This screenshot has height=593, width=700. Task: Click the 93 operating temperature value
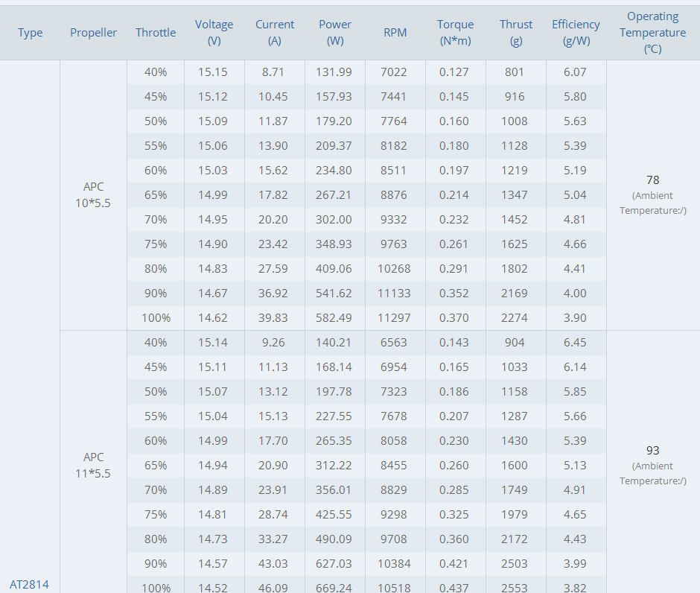[x=652, y=451]
